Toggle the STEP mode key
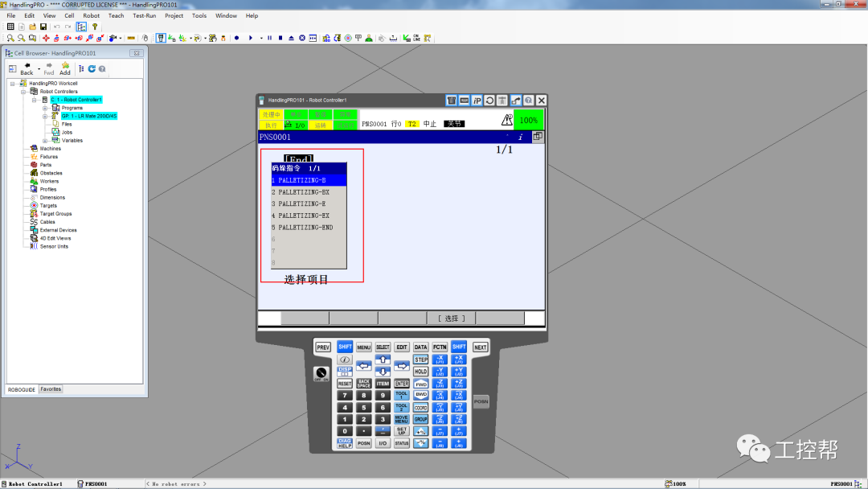The height and width of the screenshot is (489, 868). [x=420, y=360]
